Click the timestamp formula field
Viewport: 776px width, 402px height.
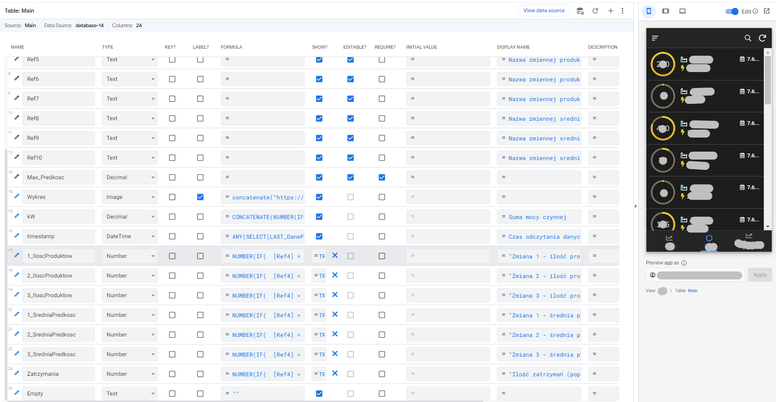(x=263, y=236)
